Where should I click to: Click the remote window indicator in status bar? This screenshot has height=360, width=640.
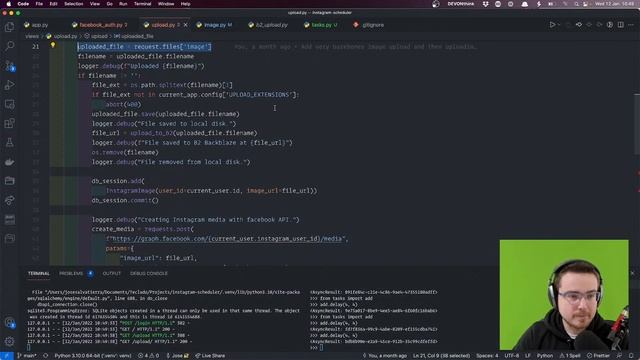pos(7,356)
